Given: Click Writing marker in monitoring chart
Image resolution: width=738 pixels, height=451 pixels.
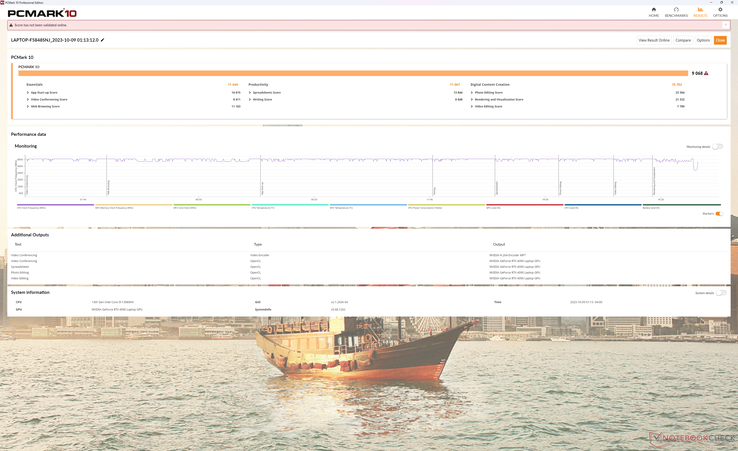Looking at the screenshot, I should point(434,191).
